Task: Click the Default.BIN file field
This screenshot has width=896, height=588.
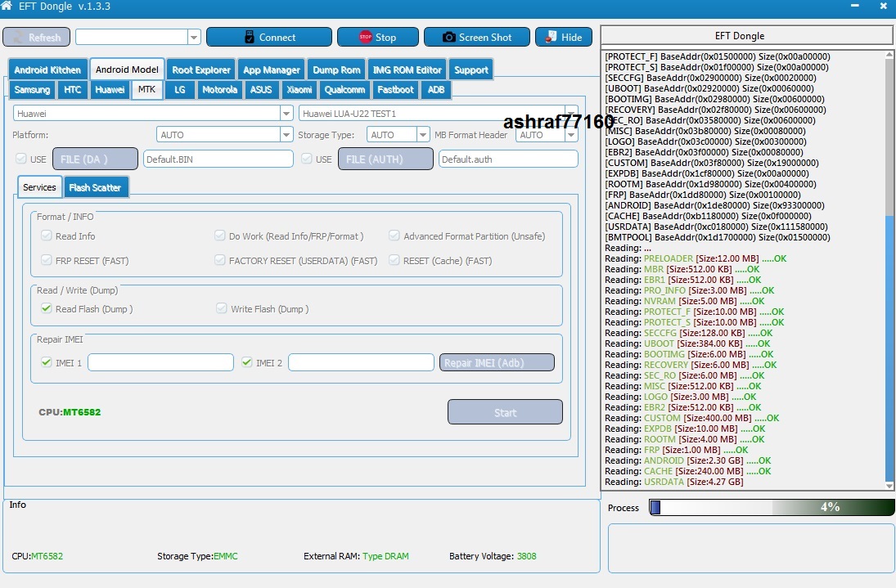Action: pos(218,159)
